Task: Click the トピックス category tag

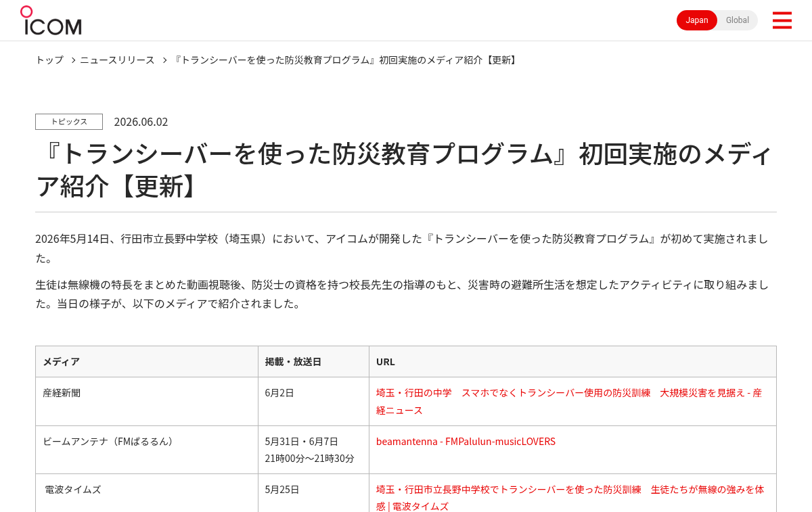Action: pyautogui.click(x=69, y=122)
